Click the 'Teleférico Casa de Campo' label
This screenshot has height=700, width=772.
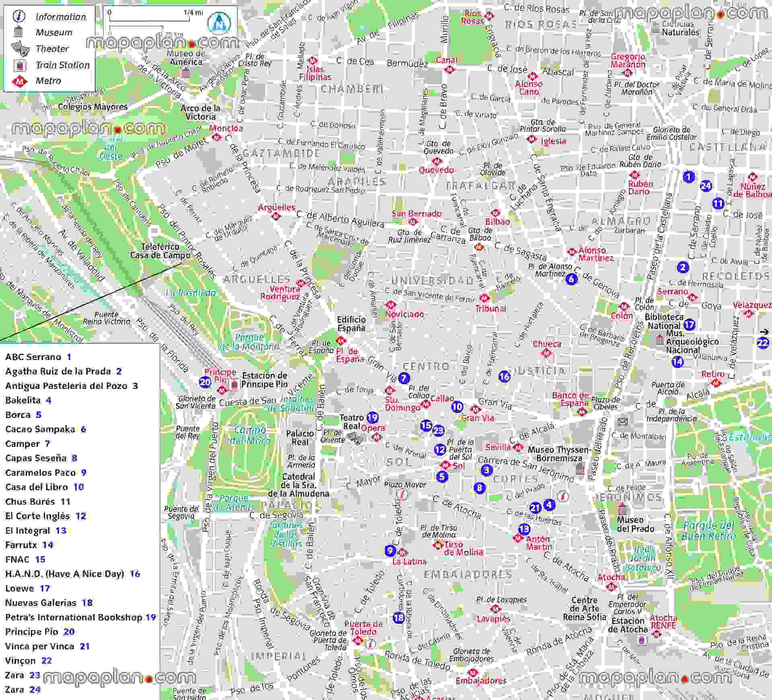160,251
